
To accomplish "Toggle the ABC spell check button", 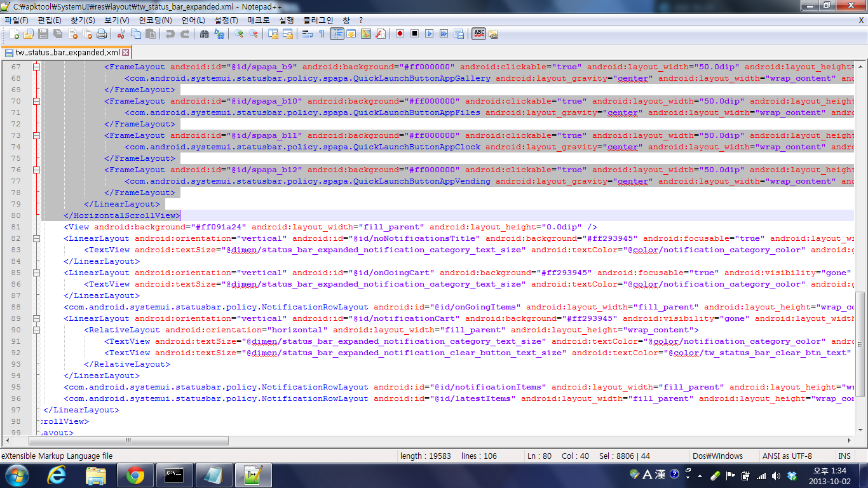I will 478,34.
